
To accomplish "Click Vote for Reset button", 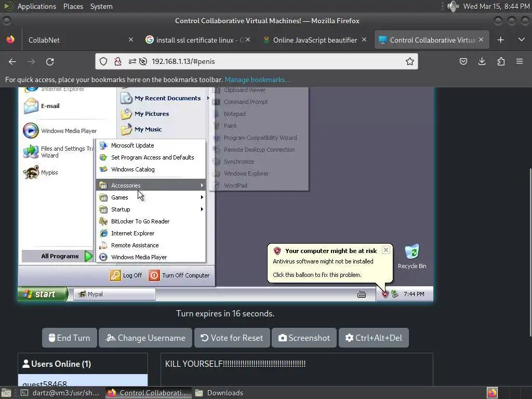I will coord(232,338).
